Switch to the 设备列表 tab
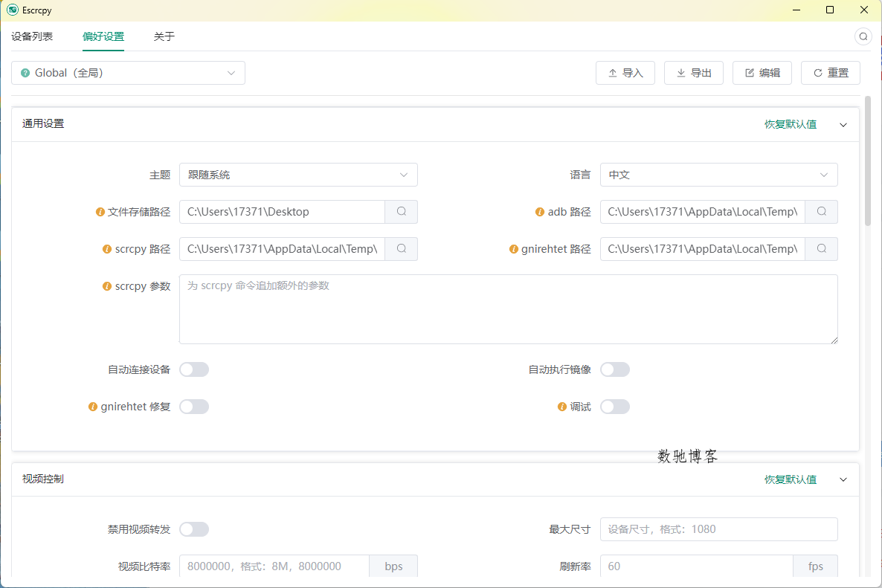The image size is (882, 588). pos(32,36)
